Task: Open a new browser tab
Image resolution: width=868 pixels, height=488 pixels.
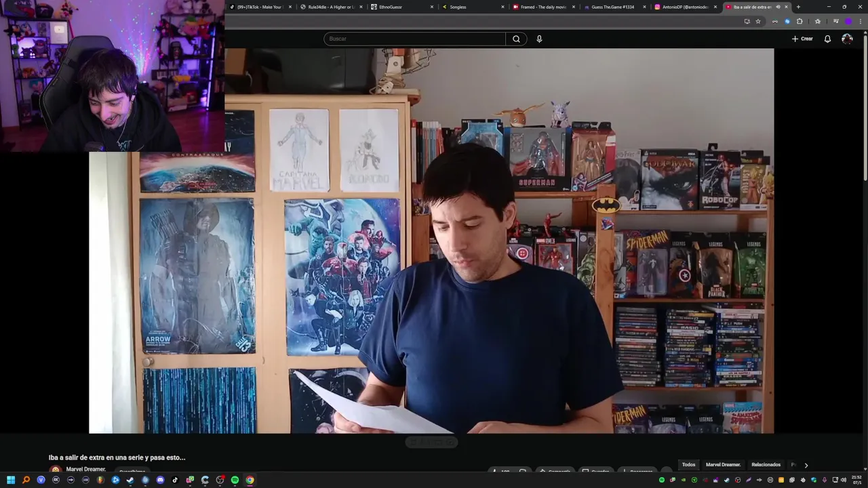Action: [798, 7]
